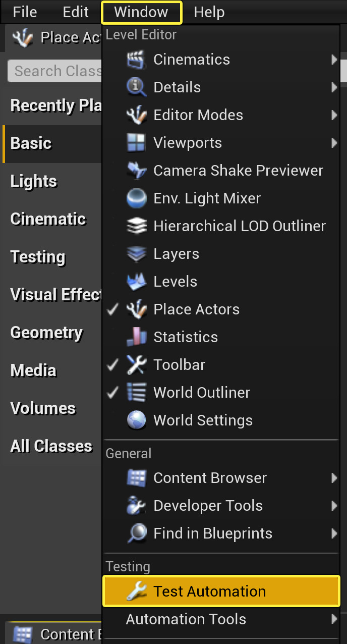
Task: Open the Hierarchical LOD Outliner icon
Action: coord(136,226)
